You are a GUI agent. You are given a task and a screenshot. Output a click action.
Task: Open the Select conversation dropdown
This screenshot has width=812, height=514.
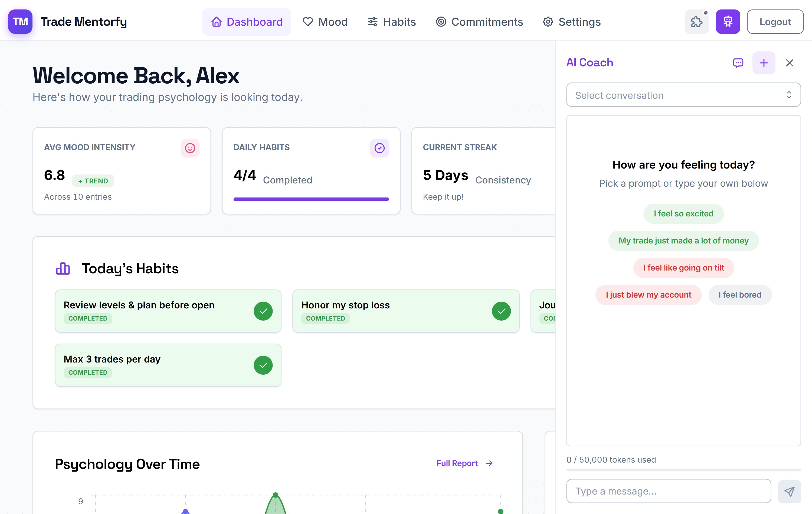pyautogui.click(x=683, y=95)
